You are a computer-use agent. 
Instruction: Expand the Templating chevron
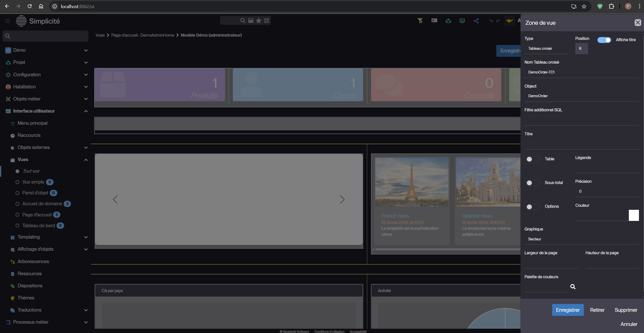tap(86, 237)
